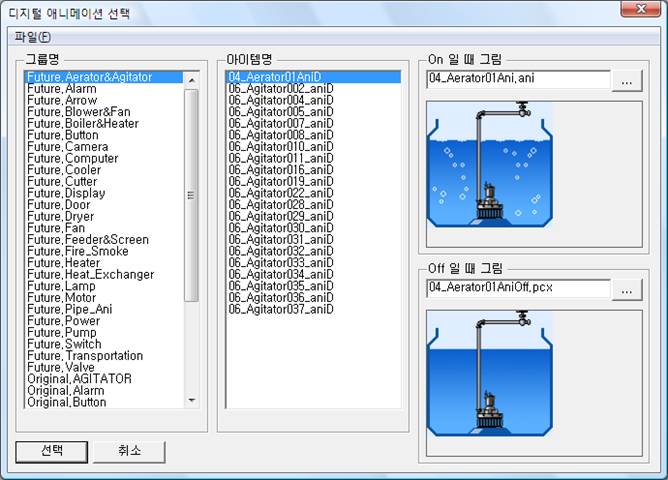Image resolution: width=668 pixels, height=480 pixels.
Task: Select group Future.Cooler
Action: point(104,170)
